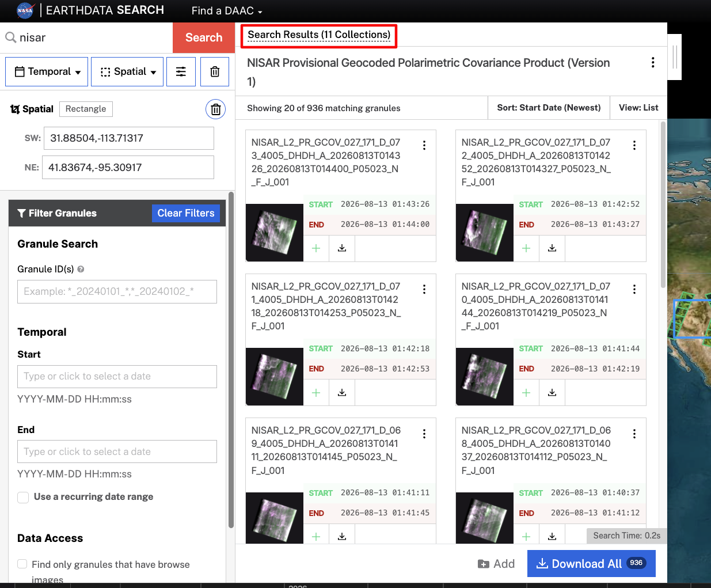Click the Temporal End date field
Viewport: 711px width, 588px height.
click(117, 452)
